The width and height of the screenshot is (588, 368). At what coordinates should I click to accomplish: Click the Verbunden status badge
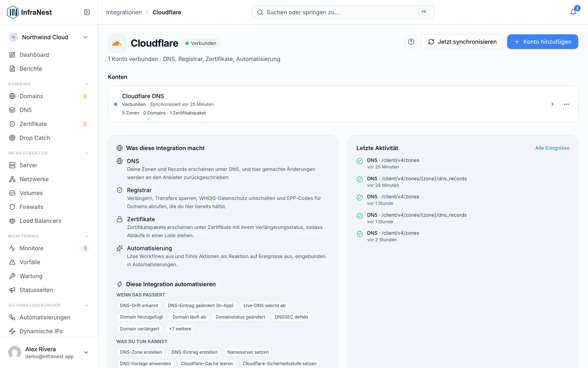(x=201, y=43)
